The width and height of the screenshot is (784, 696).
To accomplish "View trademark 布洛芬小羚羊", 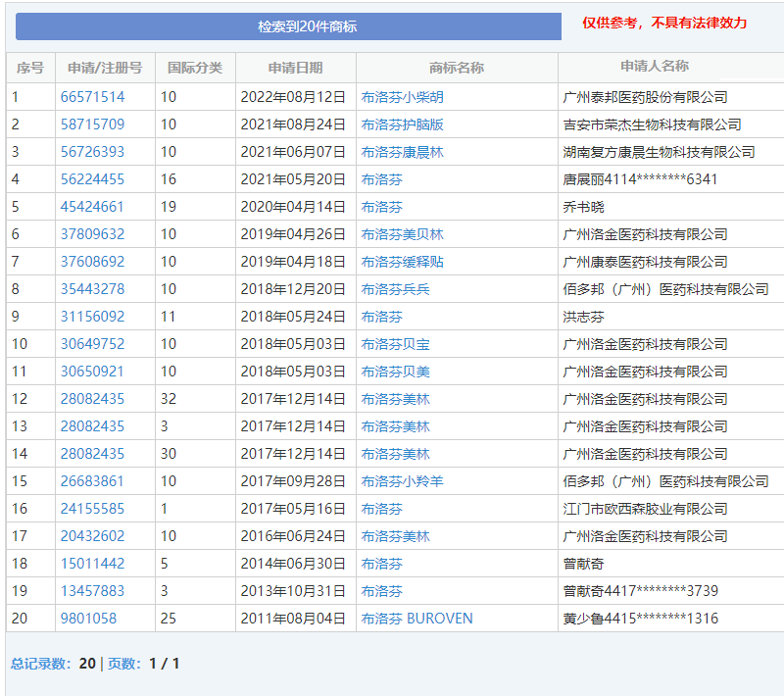I will (403, 481).
